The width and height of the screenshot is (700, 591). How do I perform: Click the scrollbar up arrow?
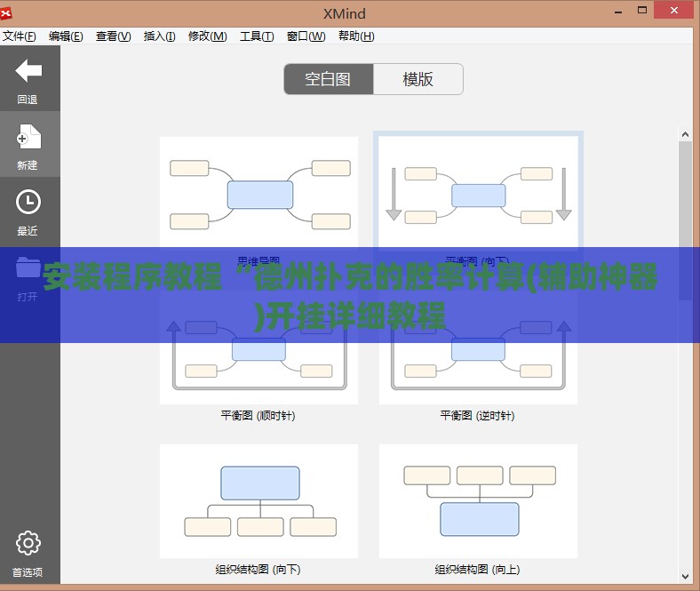click(x=685, y=134)
